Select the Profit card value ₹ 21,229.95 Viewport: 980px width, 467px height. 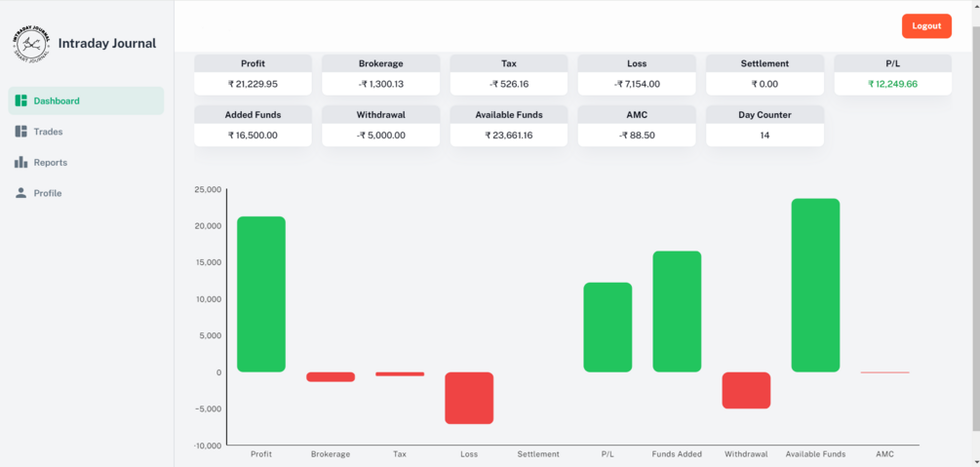[253, 84]
